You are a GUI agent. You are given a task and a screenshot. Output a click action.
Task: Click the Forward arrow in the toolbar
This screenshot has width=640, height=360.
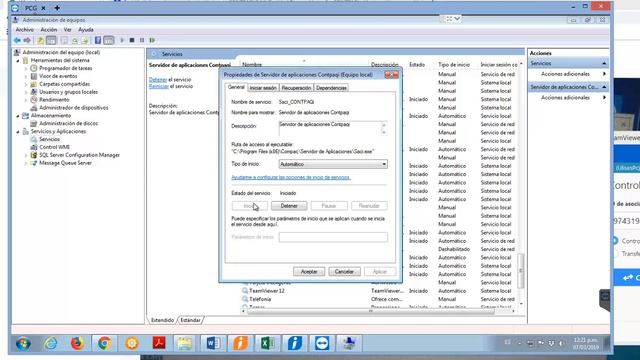click(x=27, y=40)
